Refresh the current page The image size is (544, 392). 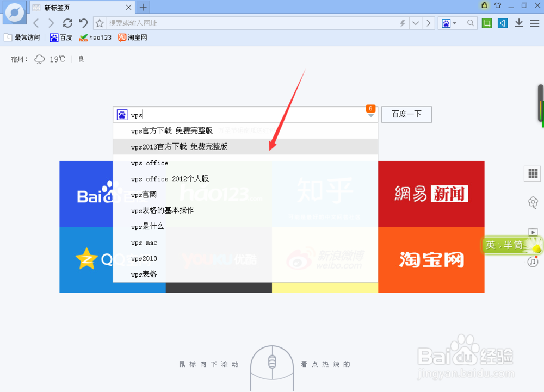click(x=67, y=23)
